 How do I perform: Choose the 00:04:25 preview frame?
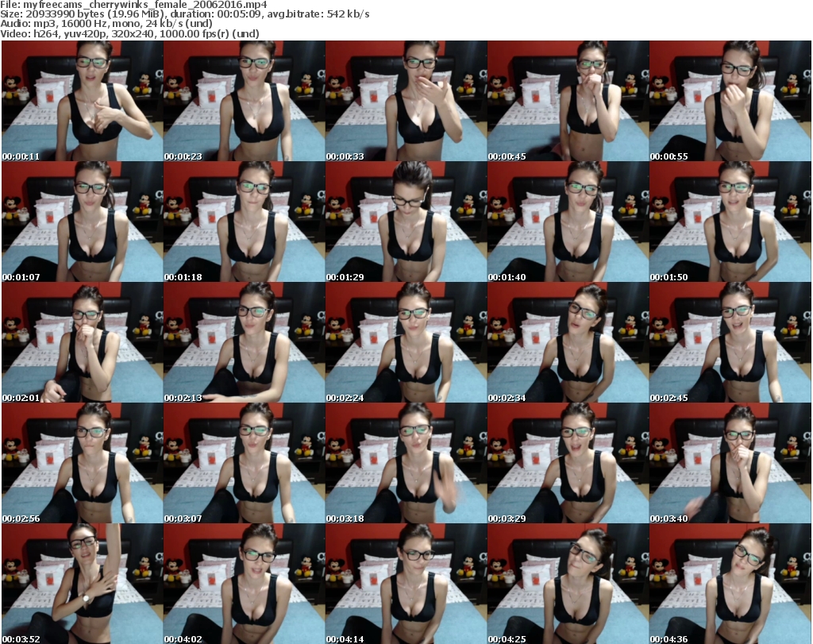(568, 584)
